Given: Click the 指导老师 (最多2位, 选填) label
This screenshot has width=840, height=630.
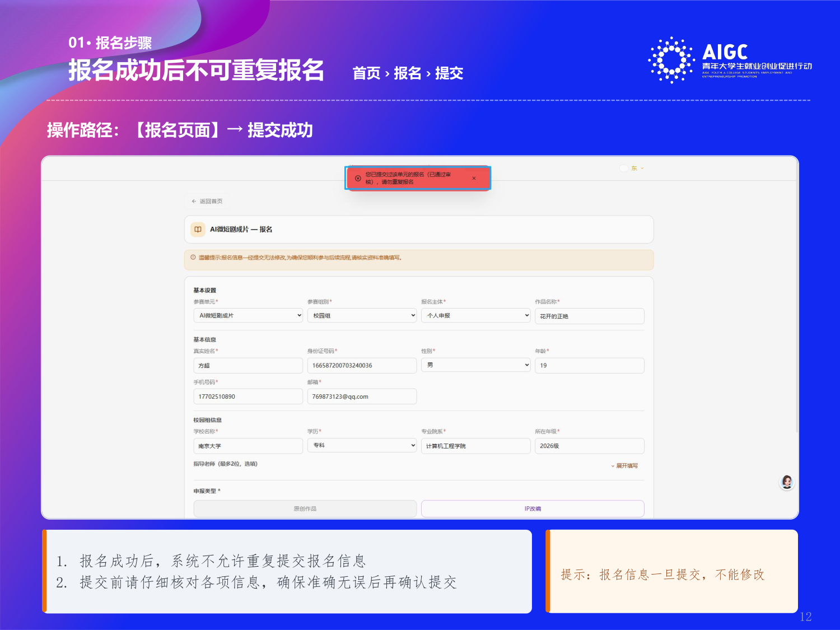Looking at the screenshot, I should 226,464.
